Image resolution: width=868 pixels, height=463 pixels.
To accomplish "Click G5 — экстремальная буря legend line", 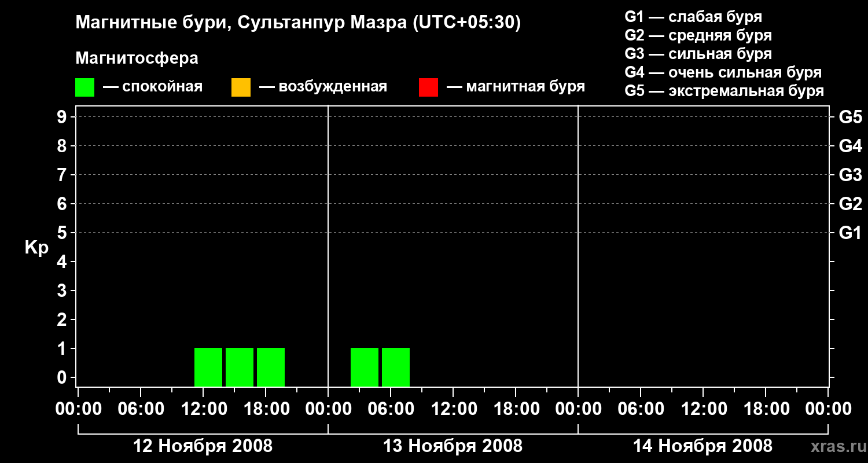I will (x=724, y=91).
